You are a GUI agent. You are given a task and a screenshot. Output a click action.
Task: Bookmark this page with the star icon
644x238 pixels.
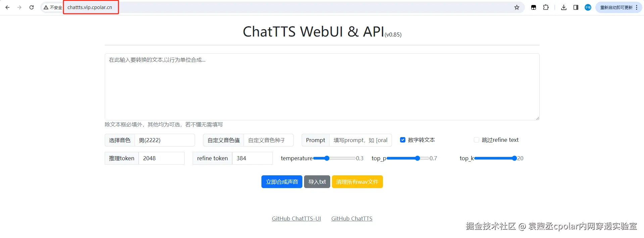click(517, 7)
